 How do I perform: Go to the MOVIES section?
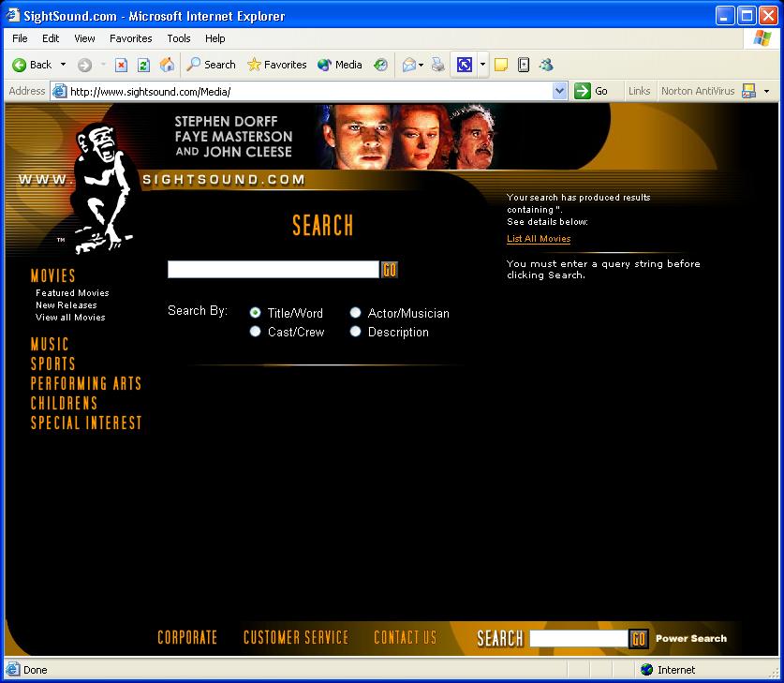pyautogui.click(x=53, y=275)
